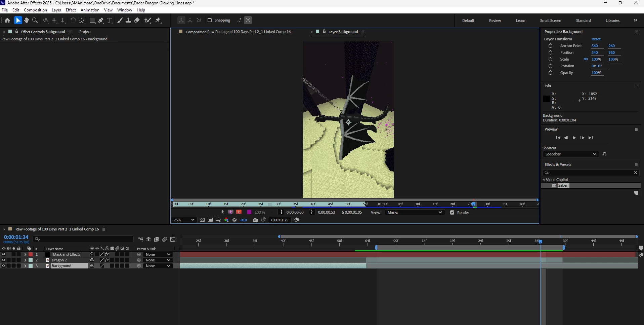644x325 pixels.
Task: Step to the next frame
Action: pyautogui.click(x=582, y=138)
